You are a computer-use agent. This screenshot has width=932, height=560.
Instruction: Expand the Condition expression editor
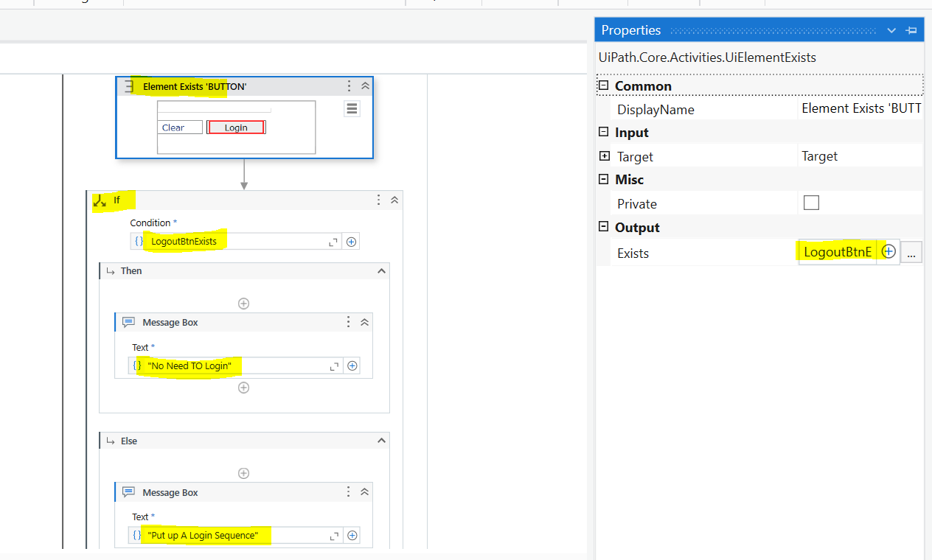333,242
